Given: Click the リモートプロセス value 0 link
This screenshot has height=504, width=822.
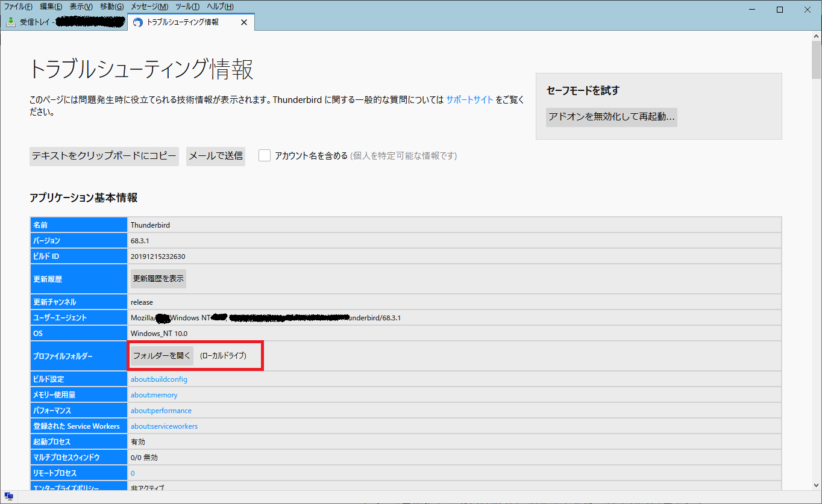Looking at the screenshot, I should tap(133, 473).
